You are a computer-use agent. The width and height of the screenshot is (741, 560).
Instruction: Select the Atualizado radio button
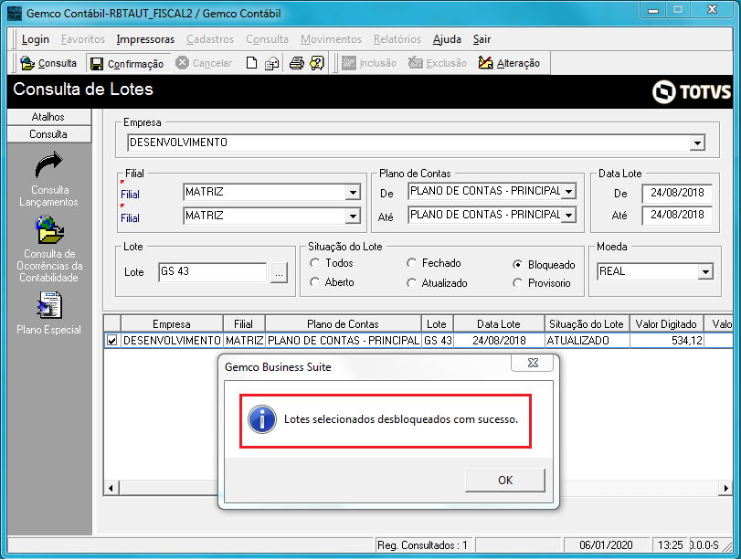pyautogui.click(x=411, y=283)
